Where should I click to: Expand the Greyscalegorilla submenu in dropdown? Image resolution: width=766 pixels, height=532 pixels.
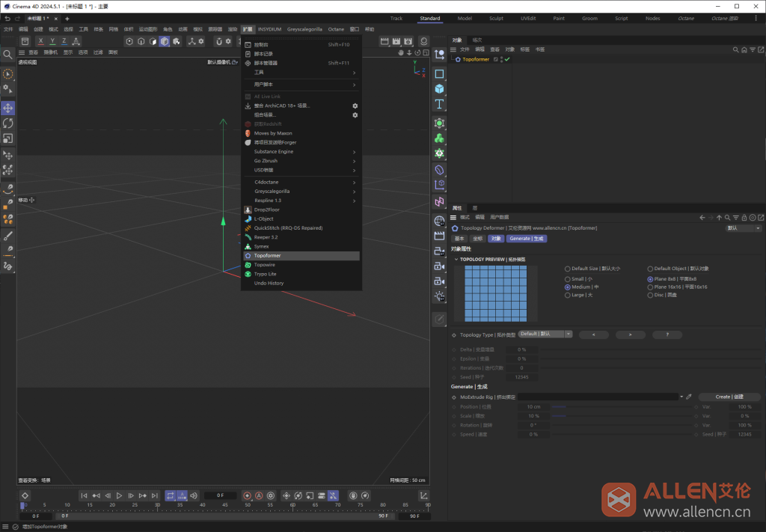(301, 192)
